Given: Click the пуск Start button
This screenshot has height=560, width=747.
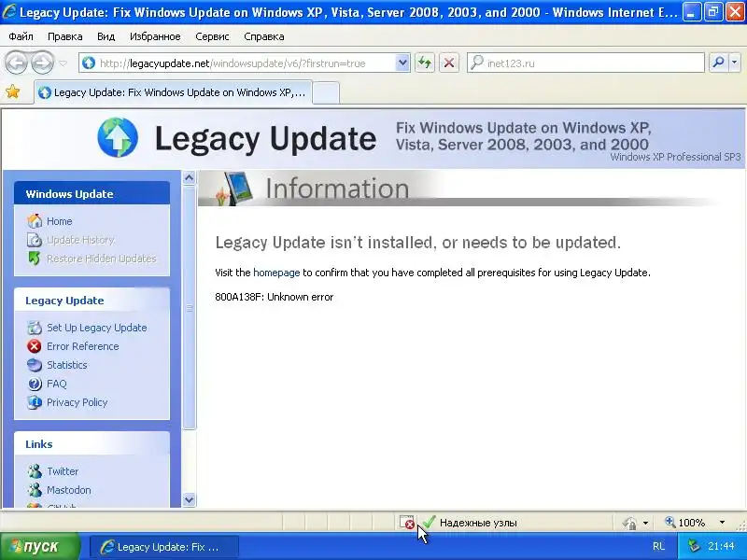Looking at the screenshot, I should (x=40, y=546).
